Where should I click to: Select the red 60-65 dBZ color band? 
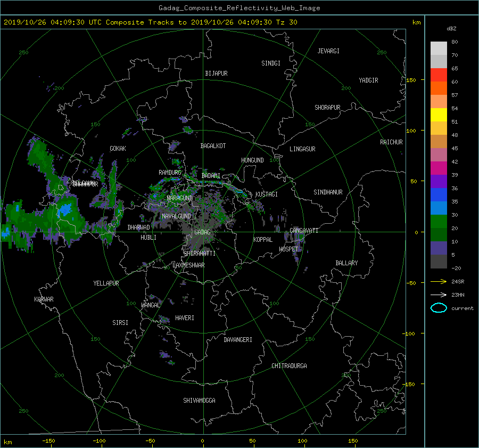[x=439, y=75]
